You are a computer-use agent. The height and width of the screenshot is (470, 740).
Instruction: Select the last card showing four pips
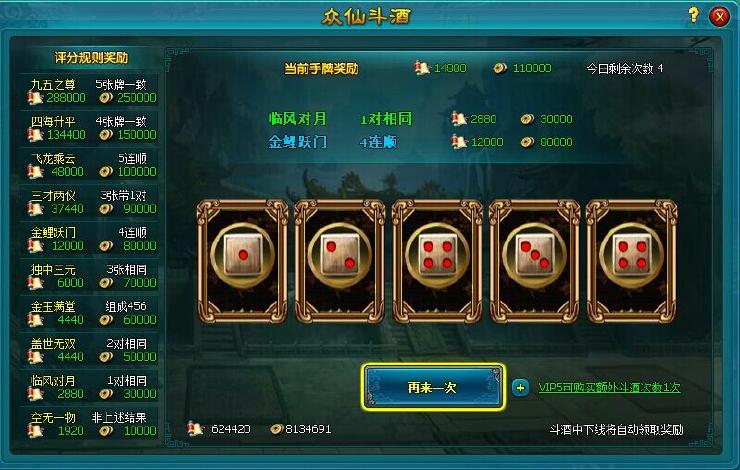point(632,261)
